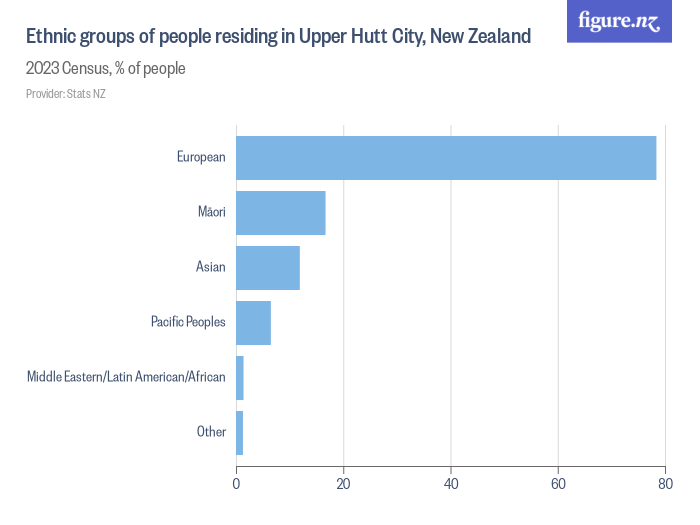700x525 pixels.
Task: Select the Asian bar
Action: pyautogui.click(x=268, y=268)
